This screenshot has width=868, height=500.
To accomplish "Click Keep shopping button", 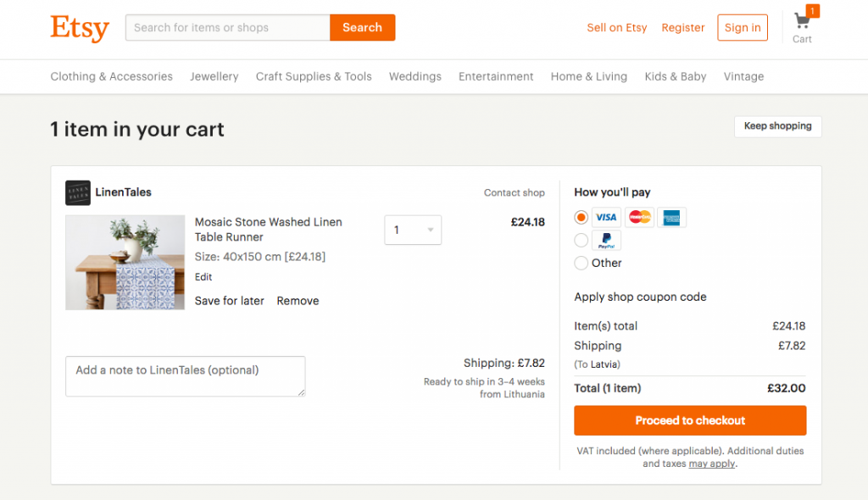I will (x=778, y=126).
